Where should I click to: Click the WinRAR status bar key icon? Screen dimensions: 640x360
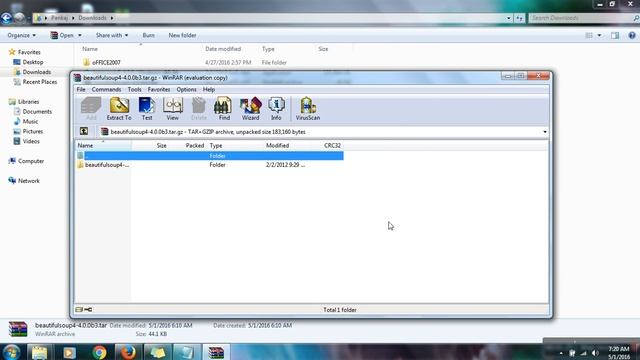pyautogui.click(x=88, y=310)
